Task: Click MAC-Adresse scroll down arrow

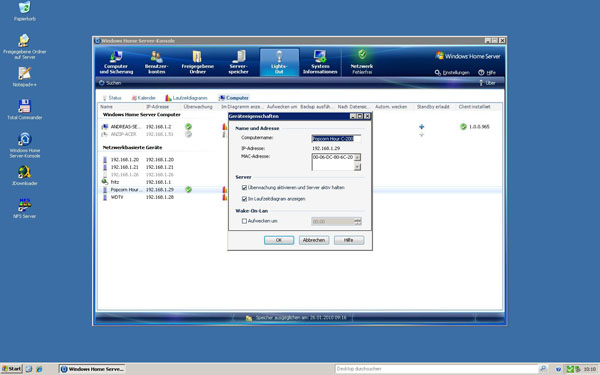Action: click(357, 167)
